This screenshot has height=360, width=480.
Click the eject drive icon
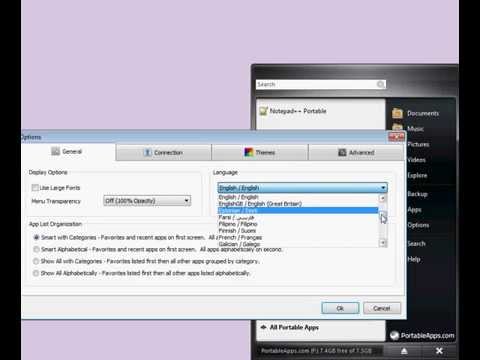tap(404, 351)
